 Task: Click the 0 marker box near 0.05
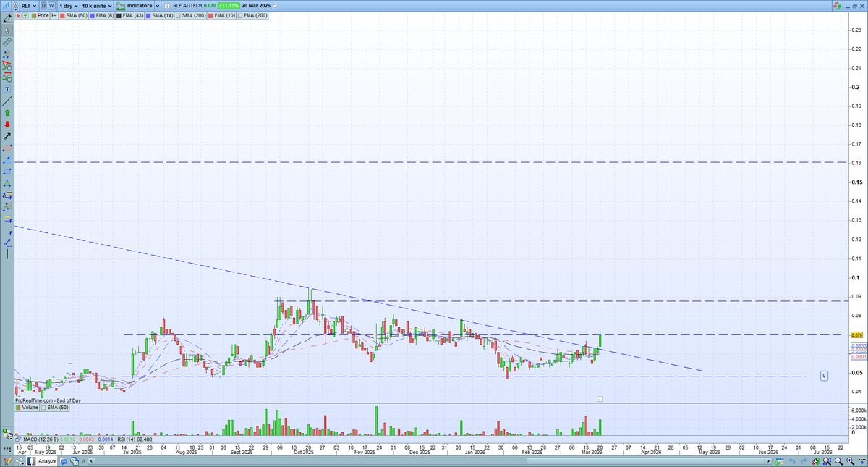(x=824, y=376)
